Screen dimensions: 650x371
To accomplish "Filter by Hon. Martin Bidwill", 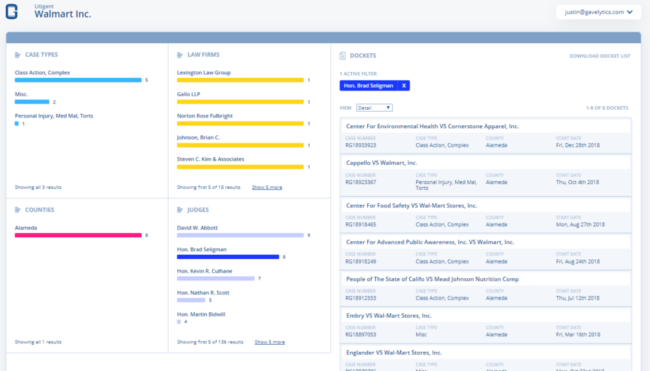I will [x=201, y=314].
